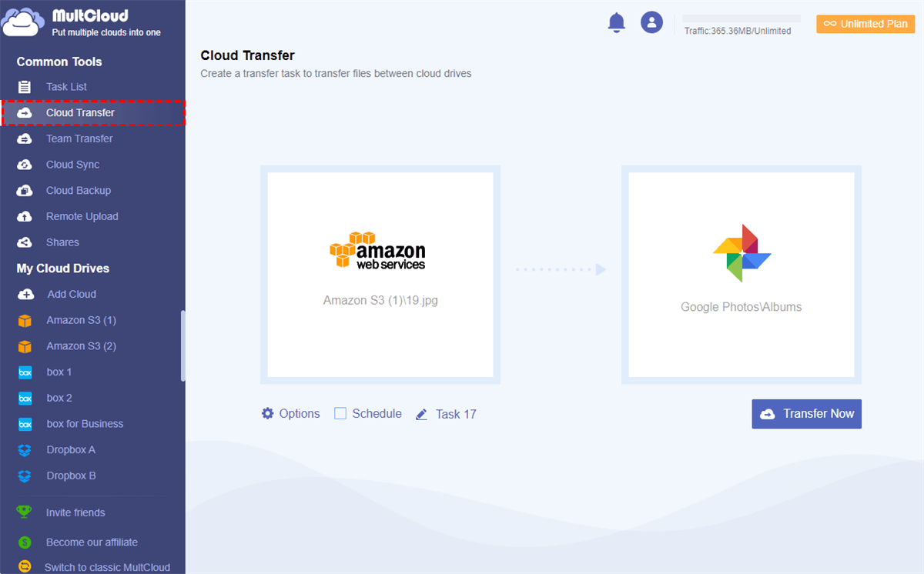Click the box for Business icon

pos(25,424)
